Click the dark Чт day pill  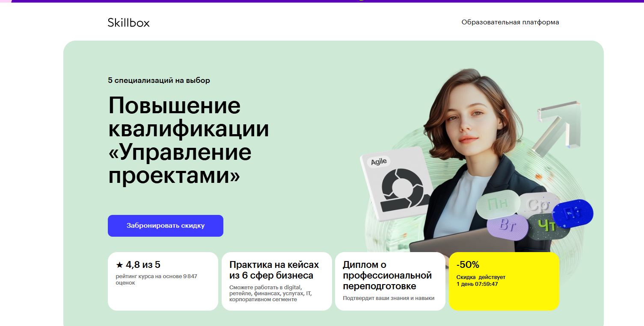tap(548, 226)
